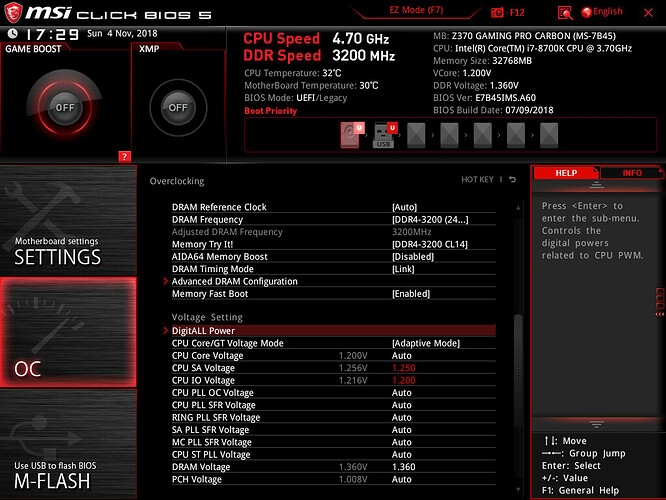Switch to EZ Mode (F7)
Viewport: 666px width, 500px height.
(416, 10)
